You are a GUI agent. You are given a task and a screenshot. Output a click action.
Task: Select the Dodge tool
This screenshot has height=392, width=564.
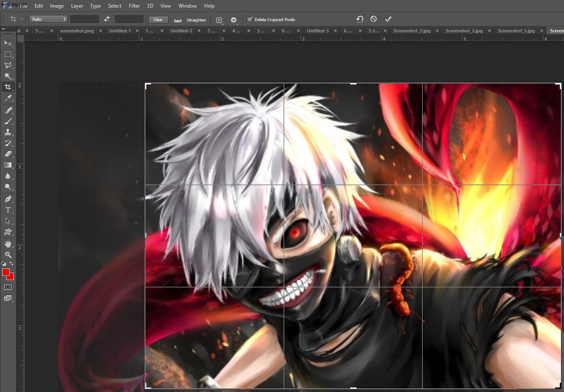pos(8,187)
